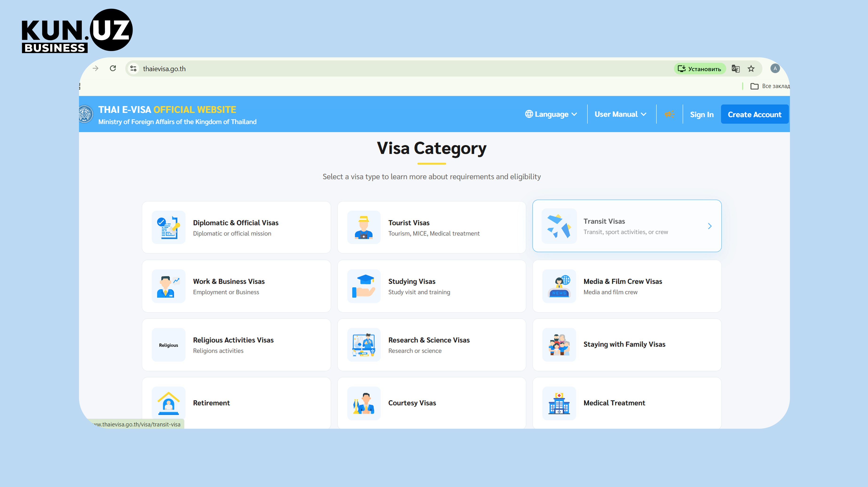The image size is (868, 487).
Task: Click the Create Account button
Action: (754, 114)
